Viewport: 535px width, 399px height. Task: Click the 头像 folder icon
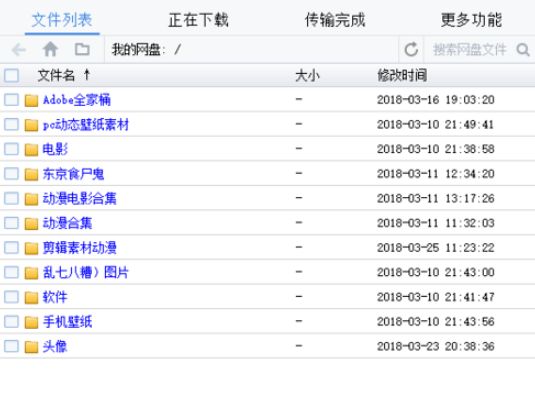click(31, 347)
